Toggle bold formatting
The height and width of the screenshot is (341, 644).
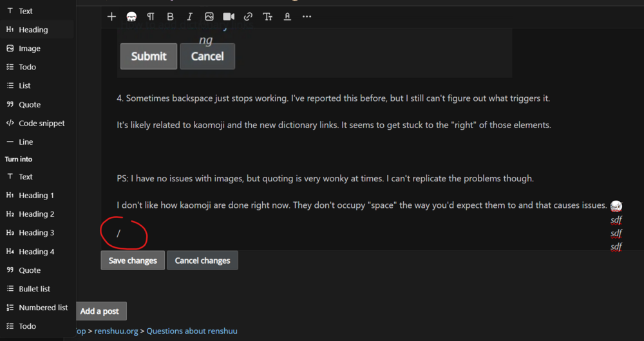click(170, 17)
